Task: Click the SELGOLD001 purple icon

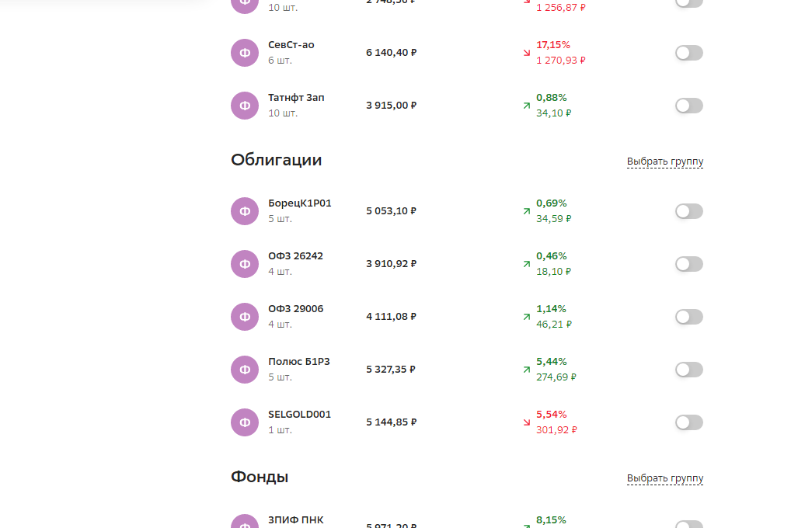Action: click(x=245, y=422)
